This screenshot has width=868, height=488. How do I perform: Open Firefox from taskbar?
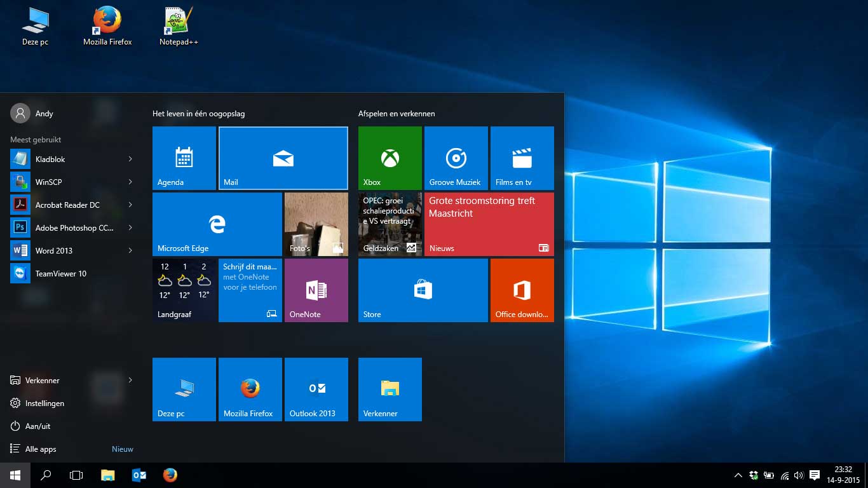point(170,475)
